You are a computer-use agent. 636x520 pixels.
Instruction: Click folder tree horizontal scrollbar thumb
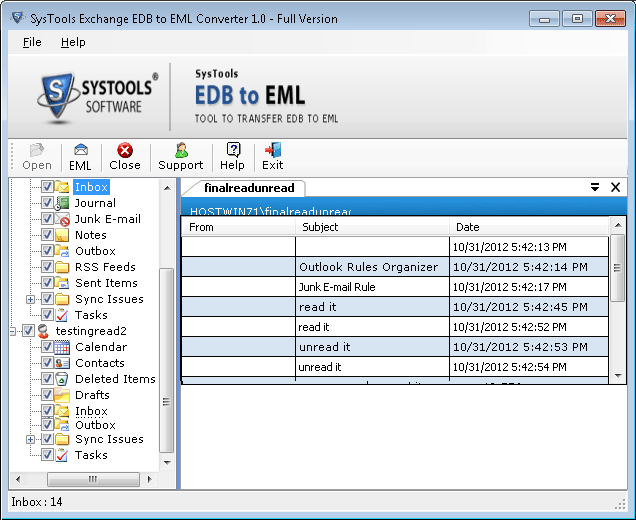pyautogui.click(x=93, y=479)
